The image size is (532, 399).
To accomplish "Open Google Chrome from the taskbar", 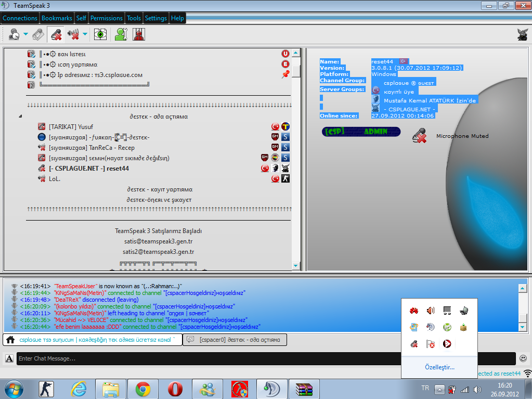I will pos(143,389).
